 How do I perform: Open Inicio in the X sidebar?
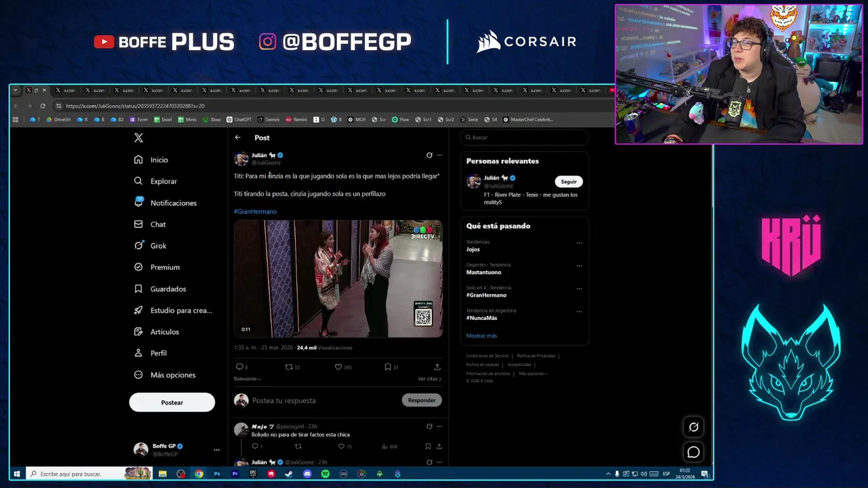[x=151, y=160]
